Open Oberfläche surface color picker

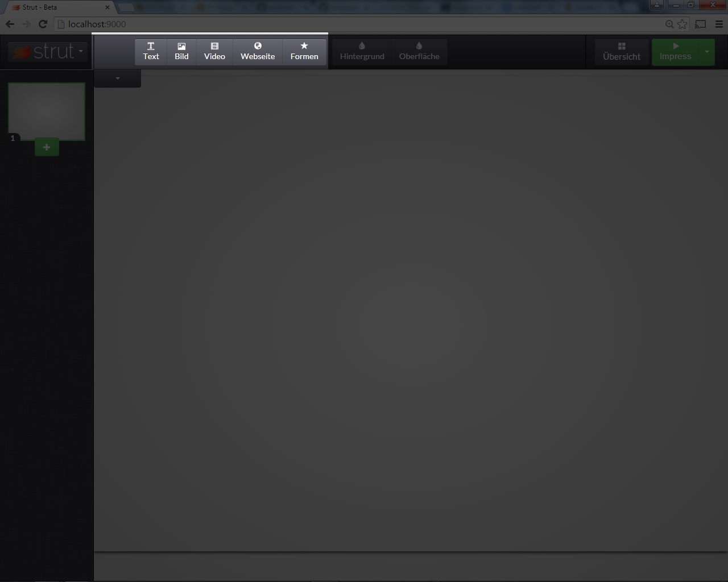(x=419, y=51)
